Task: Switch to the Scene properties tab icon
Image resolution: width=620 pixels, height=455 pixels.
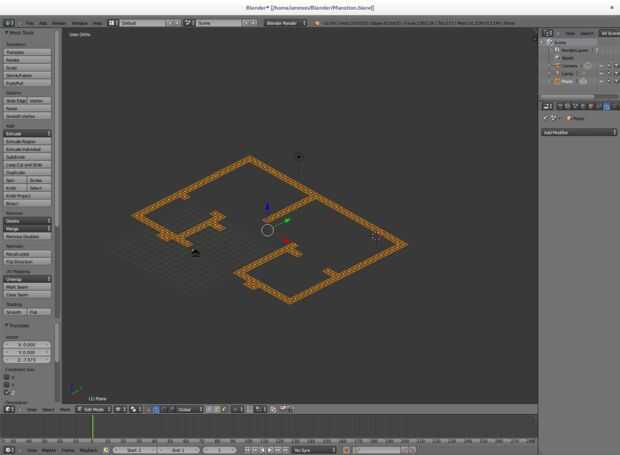Action: [x=576, y=106]
